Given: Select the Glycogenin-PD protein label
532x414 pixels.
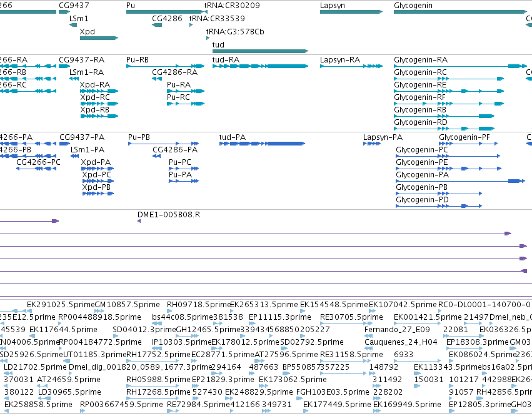Looking at the screenshot, I should 422,200.
